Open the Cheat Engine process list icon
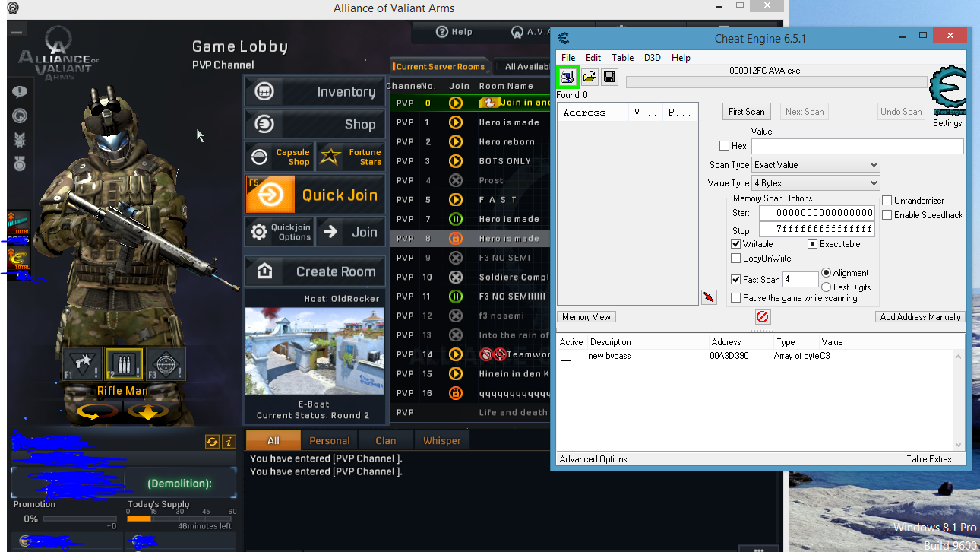The height and width of the screenshot is (552, 980). pyautogui.click(x=567, y=77)
